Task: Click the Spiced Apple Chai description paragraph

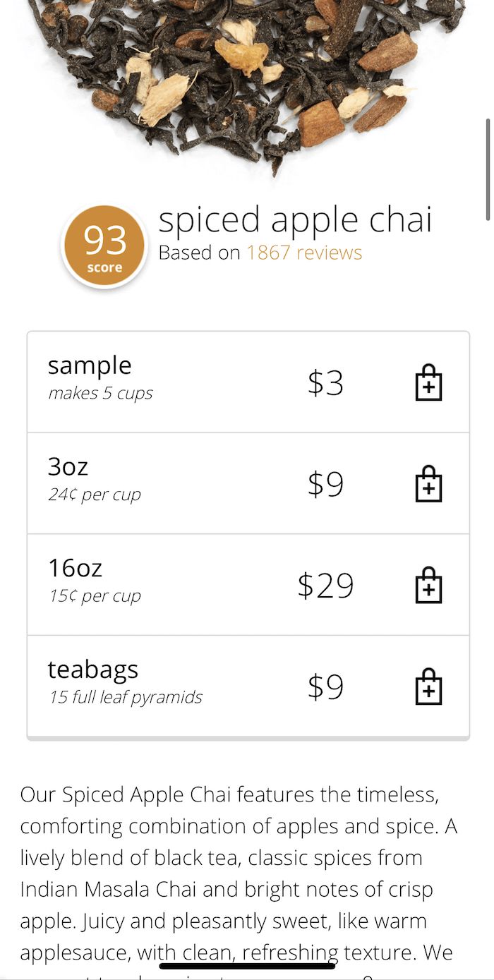Action: coord(236,873)
